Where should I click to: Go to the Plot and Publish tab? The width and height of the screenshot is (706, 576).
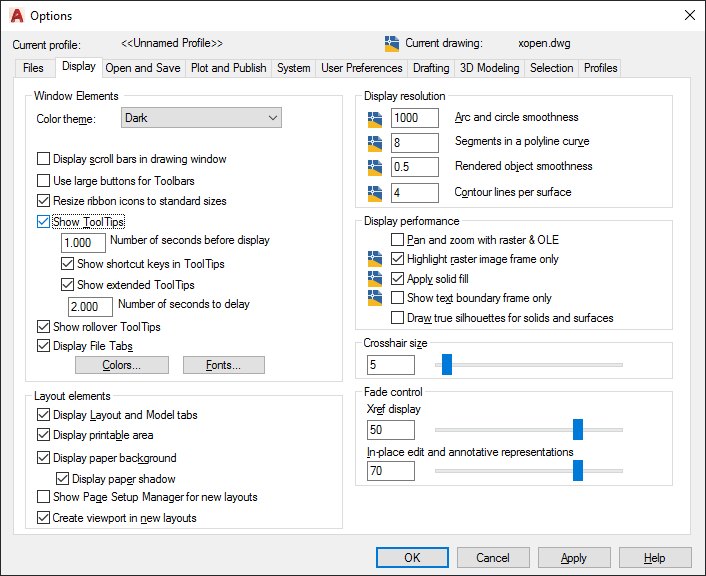tap(228, 68)
